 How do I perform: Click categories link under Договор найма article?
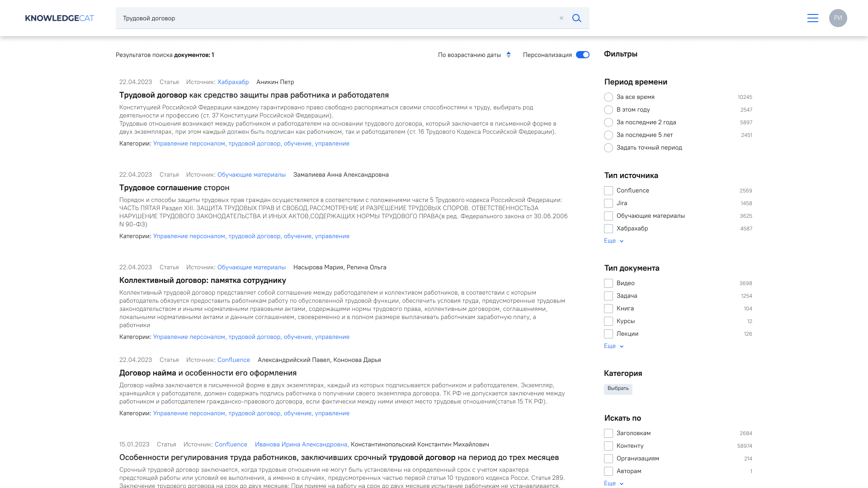click(251, 413)
